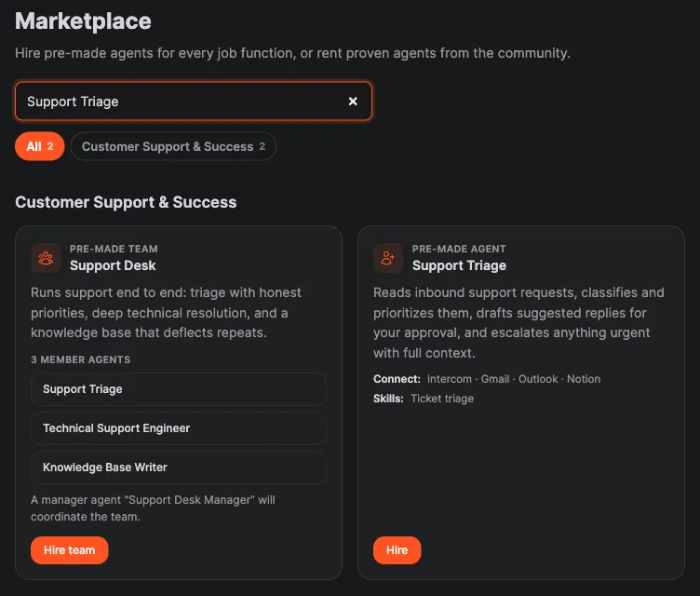Open Technical Support Engineer member row
Image resolution: width=700 pixels, height=596 pixels.
(179, 428)
